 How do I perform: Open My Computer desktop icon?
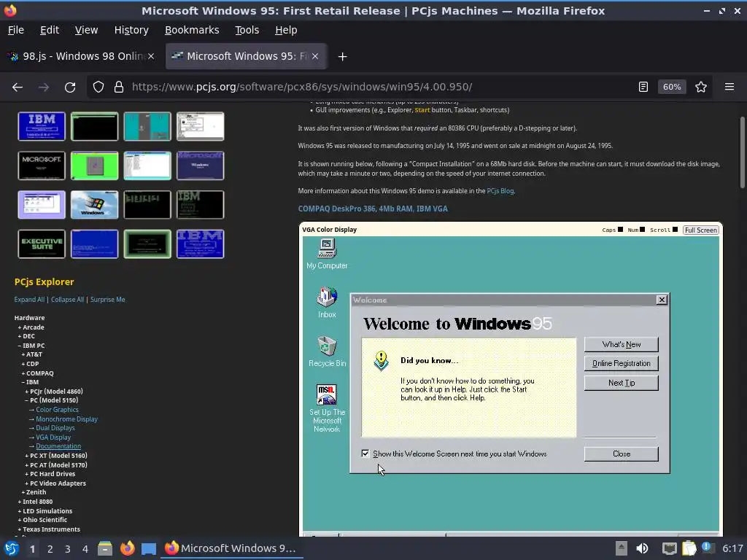327,254
